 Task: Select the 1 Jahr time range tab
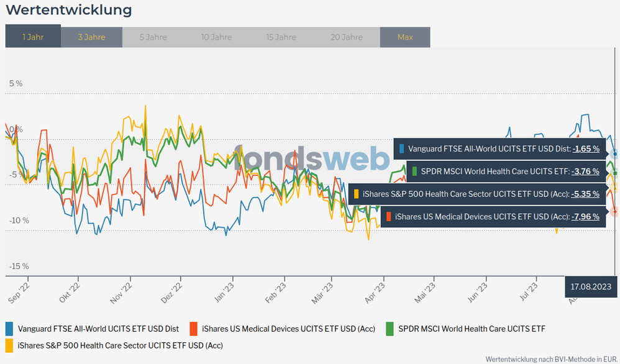click(33, 37)
